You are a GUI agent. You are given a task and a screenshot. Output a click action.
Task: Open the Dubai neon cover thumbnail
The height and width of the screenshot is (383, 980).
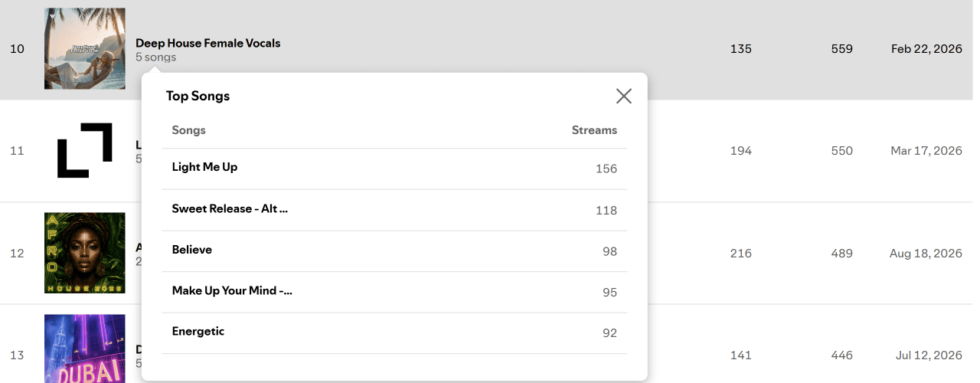click(x=85, y=349)
